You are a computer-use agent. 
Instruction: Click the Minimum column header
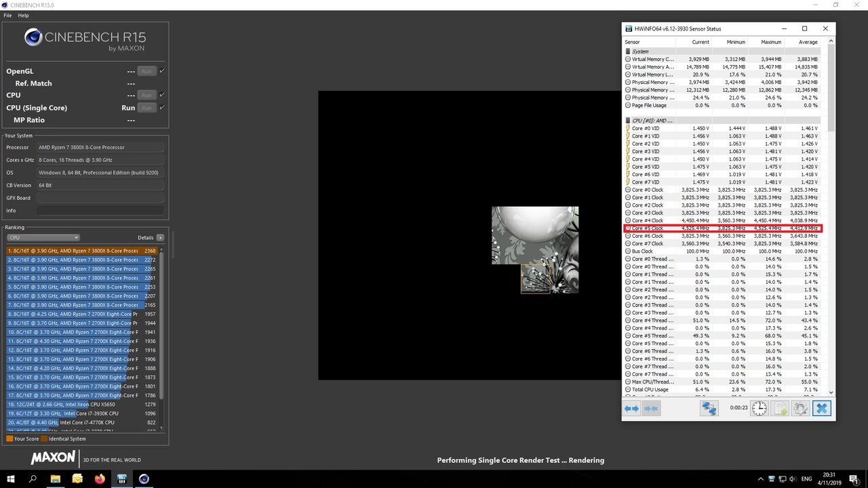coord(730,42)
